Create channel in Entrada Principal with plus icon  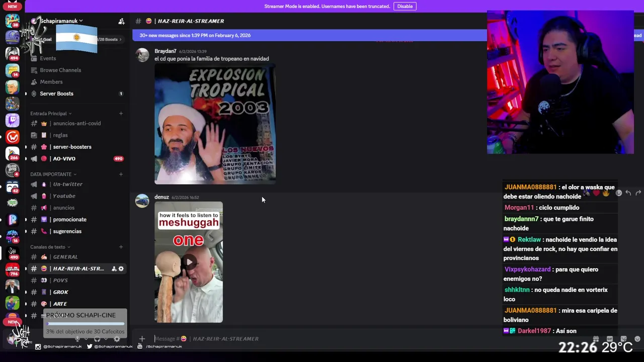coord(121,114)
